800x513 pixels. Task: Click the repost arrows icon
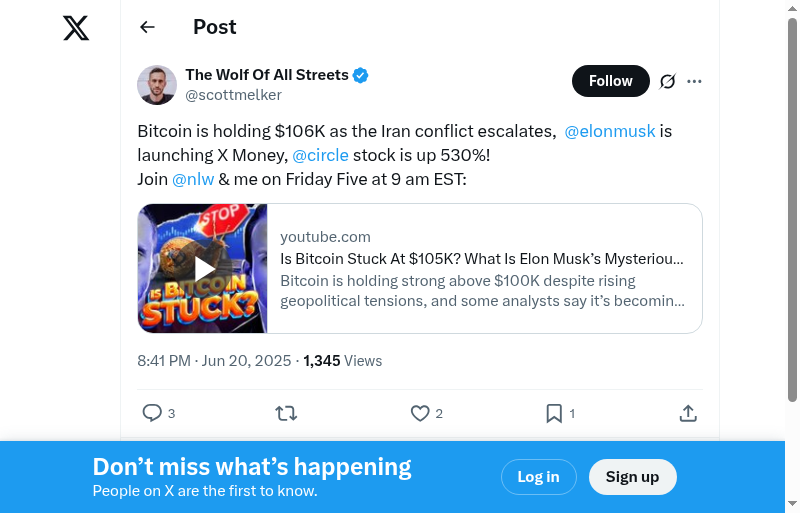286,413
